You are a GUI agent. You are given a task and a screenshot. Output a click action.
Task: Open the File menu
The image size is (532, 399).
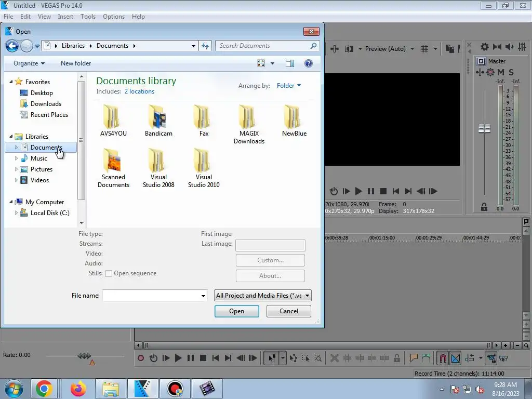point(8,17)
